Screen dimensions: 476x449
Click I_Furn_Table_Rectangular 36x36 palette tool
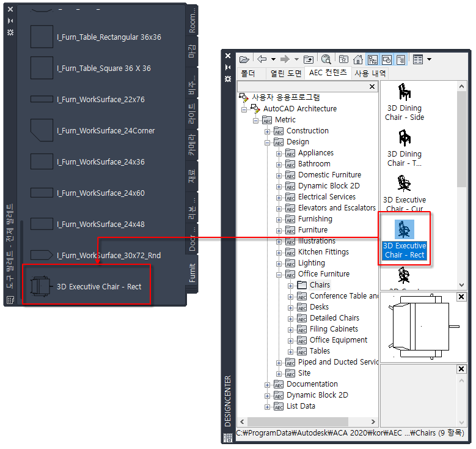96,37
